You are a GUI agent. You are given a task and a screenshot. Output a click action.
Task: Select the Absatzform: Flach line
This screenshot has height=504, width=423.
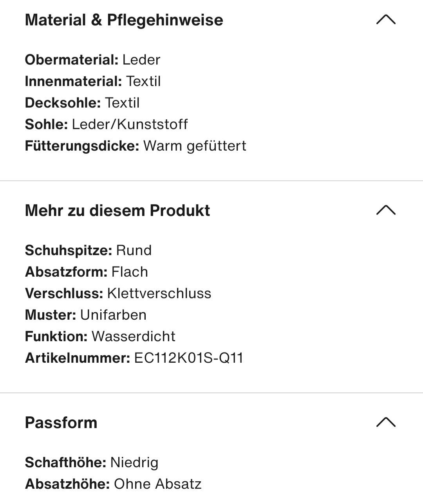[87, 272]
